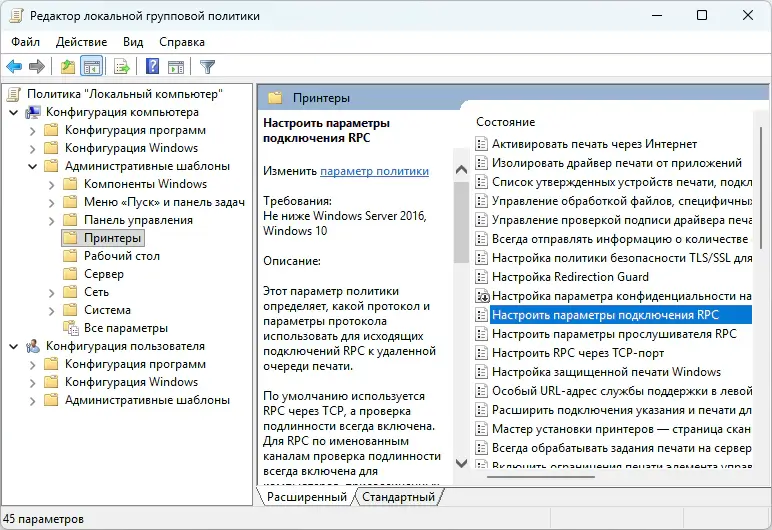Click the folder icon next to 'Рабочий стол'
772x530 pixels.
click(70, 256)
